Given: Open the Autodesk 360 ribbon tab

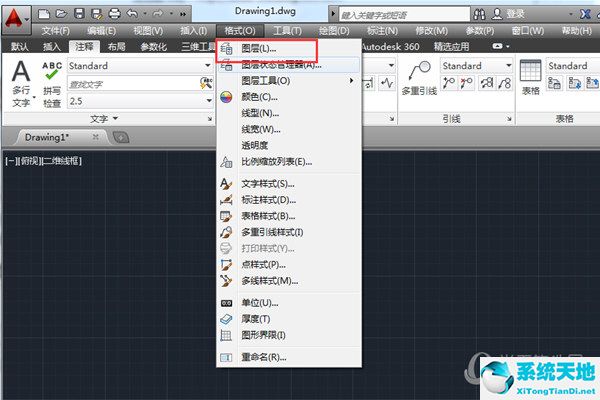Looking at the screenshot, I should point(390,47).
